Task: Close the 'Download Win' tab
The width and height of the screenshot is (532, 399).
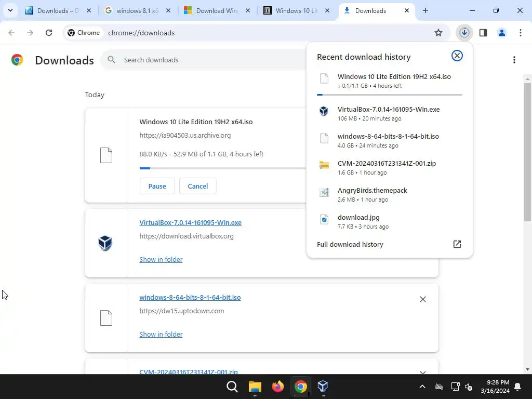Action: coord(248,10)
